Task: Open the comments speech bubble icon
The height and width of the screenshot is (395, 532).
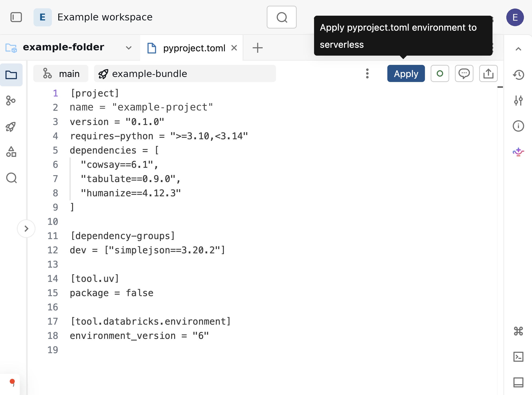Action: (464, 73)
